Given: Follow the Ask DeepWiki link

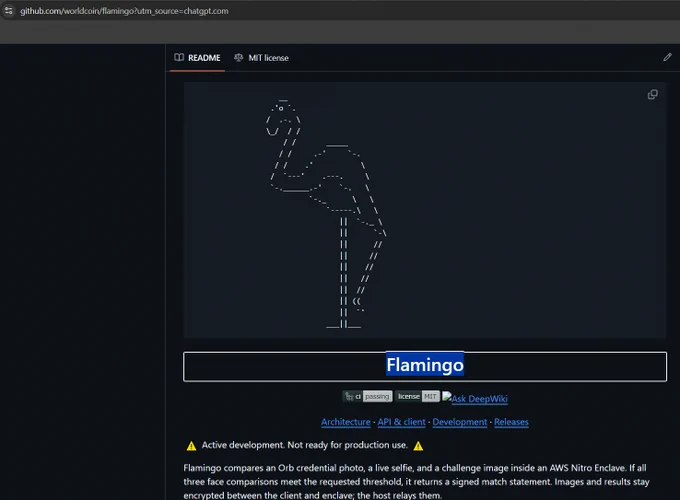Looking at the screenshot, I should coord(475,399).
